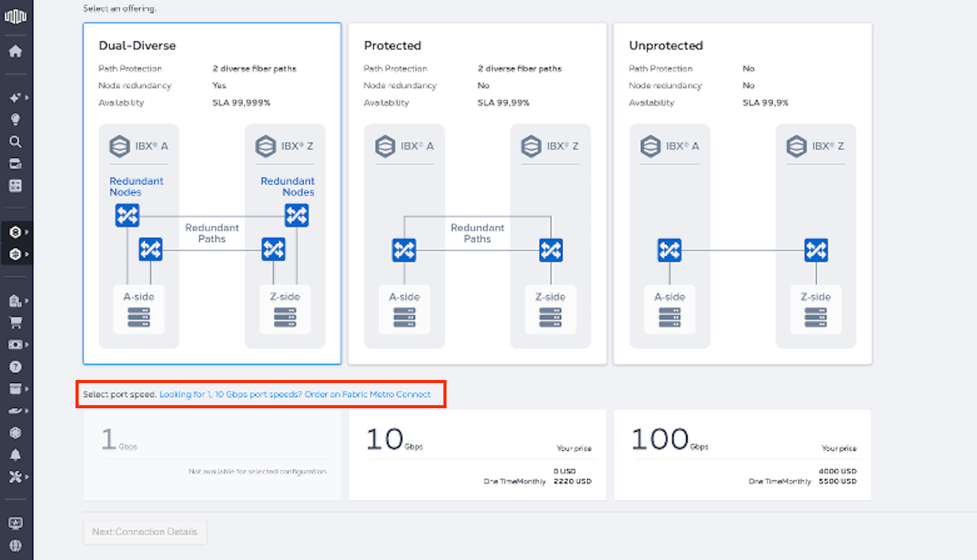Screen dimensions: 977x560
Task: Click the IBX A hexagon logo in Protected
Action: (x=385, y=146)
